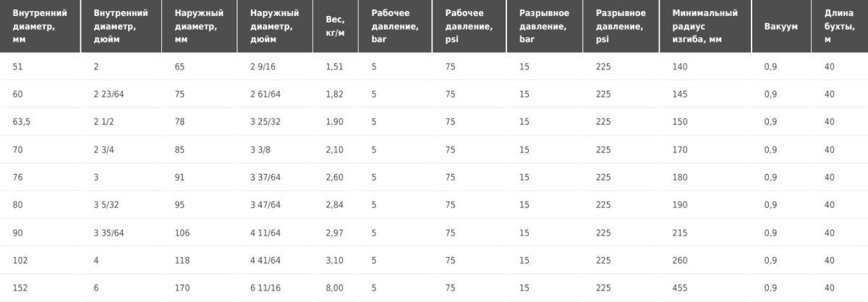Select the outer diameter cell 118
Image resolution: width=868 pixels, height=302 pixels.
tap(182, 260)
